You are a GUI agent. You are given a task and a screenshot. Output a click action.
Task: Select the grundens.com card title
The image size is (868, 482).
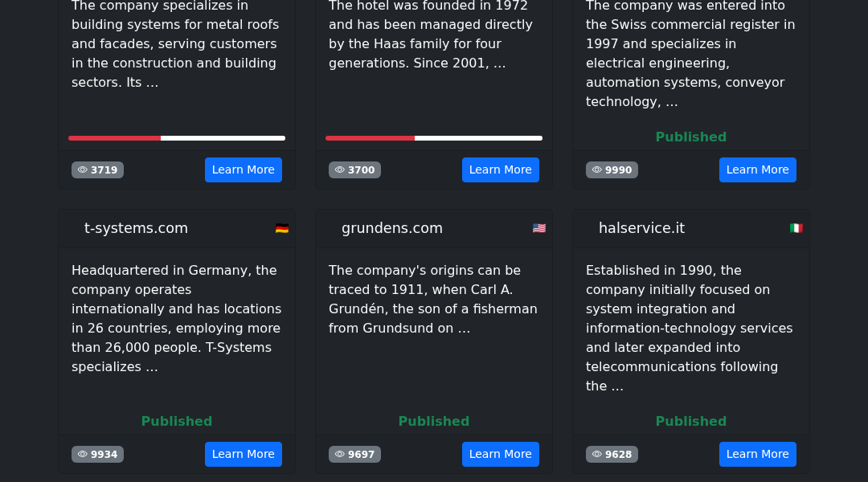[x=392, y=229]
